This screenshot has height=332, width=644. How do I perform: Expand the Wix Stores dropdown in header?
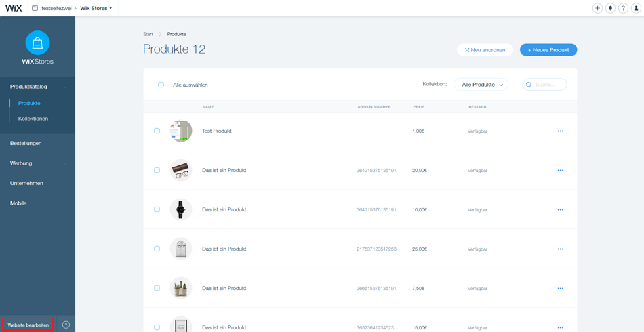[96, 8]
